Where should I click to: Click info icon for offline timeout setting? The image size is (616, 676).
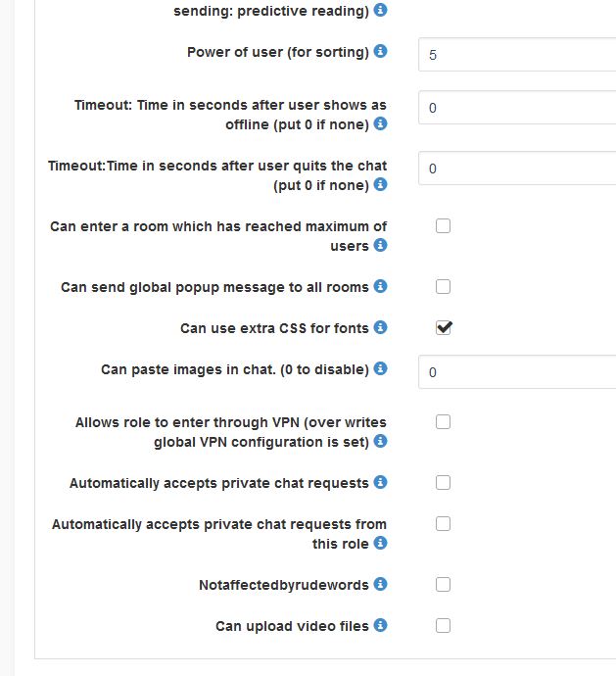[381, 124]
